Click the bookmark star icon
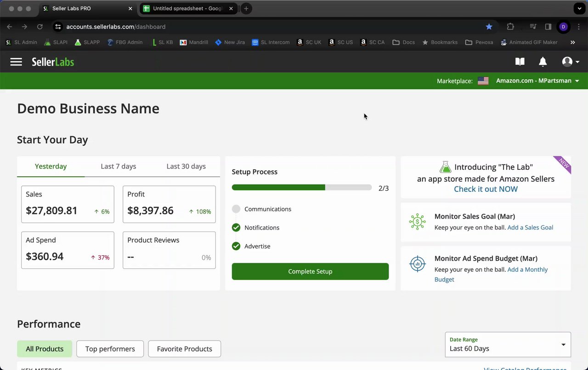This screenshot has height=370, width=588. point(489,27)
